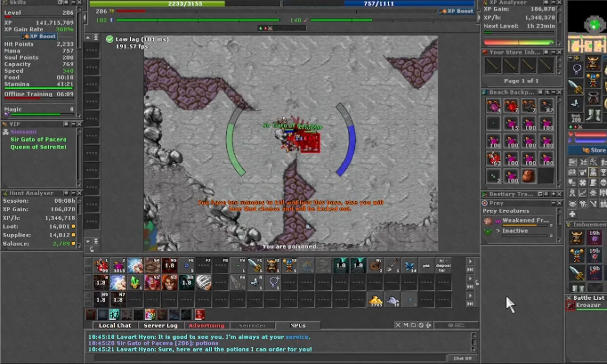The image size is (607, 364).
Task: Toggle the 'yes' hotkey slot
Action: [x=426, y=265]
